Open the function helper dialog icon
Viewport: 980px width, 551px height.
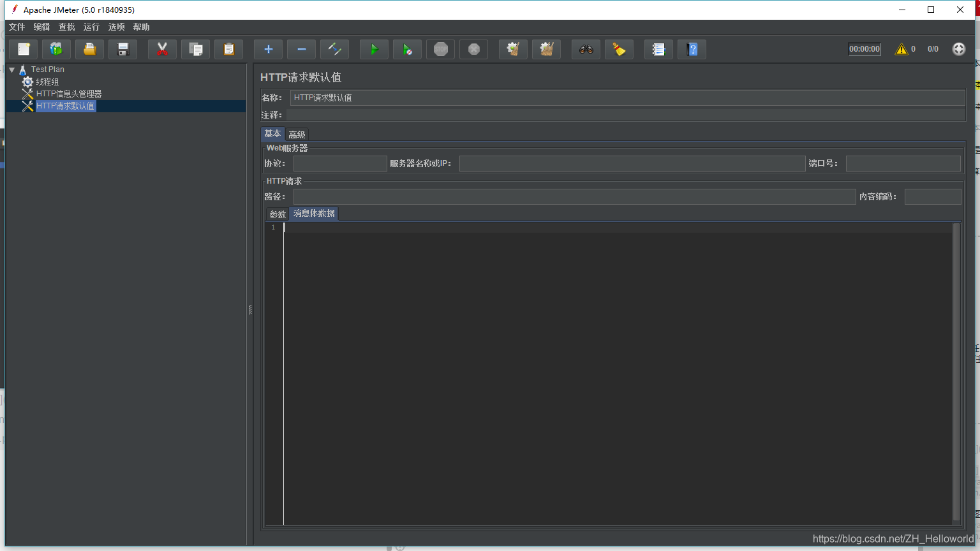658,49
